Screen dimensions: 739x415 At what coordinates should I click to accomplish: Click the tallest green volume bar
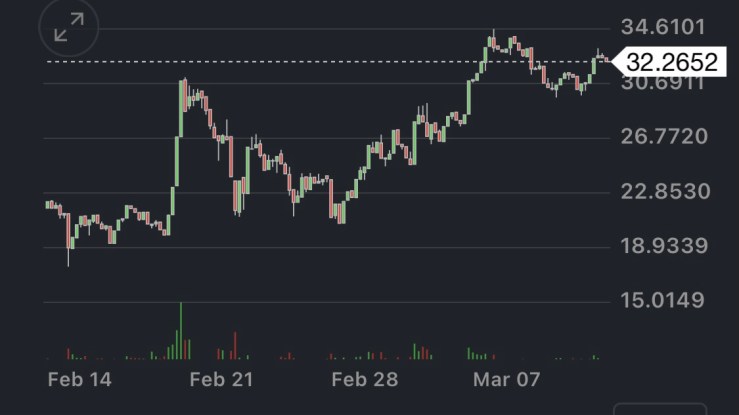point(181,330)
